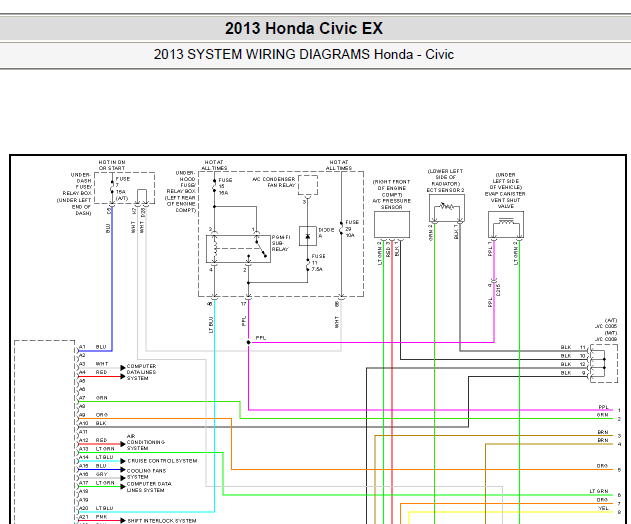Click the 'J/C C005' label
The height and width of the screenshot is (524, 631).
click(606, 326)
